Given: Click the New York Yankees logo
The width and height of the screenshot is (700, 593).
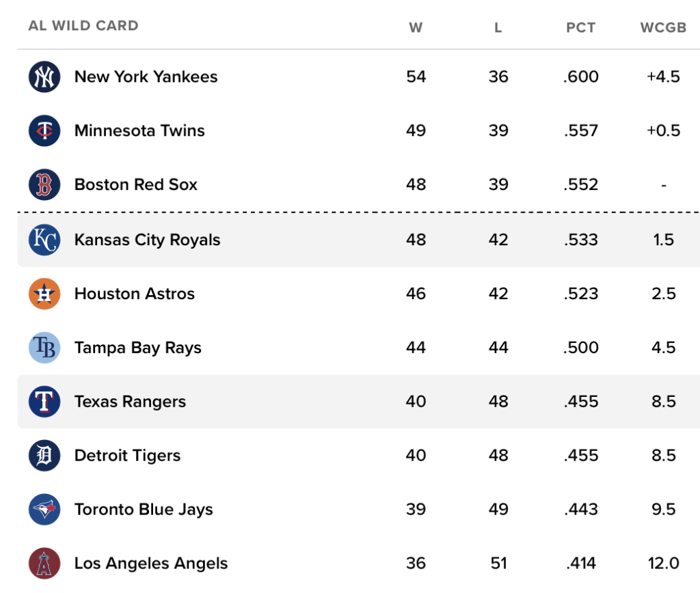Looking at the screenshot, I should [44, 77].
